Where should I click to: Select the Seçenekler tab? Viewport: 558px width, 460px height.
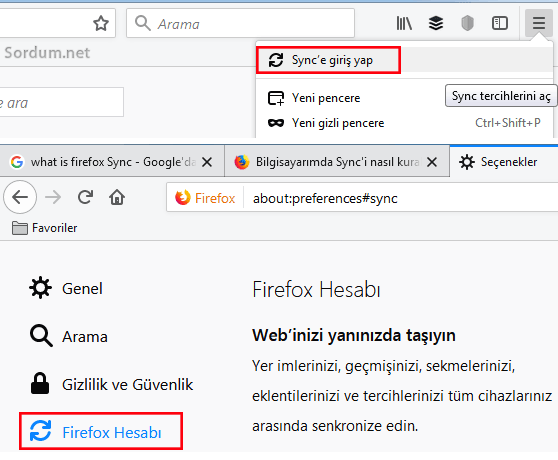point(504,162)
